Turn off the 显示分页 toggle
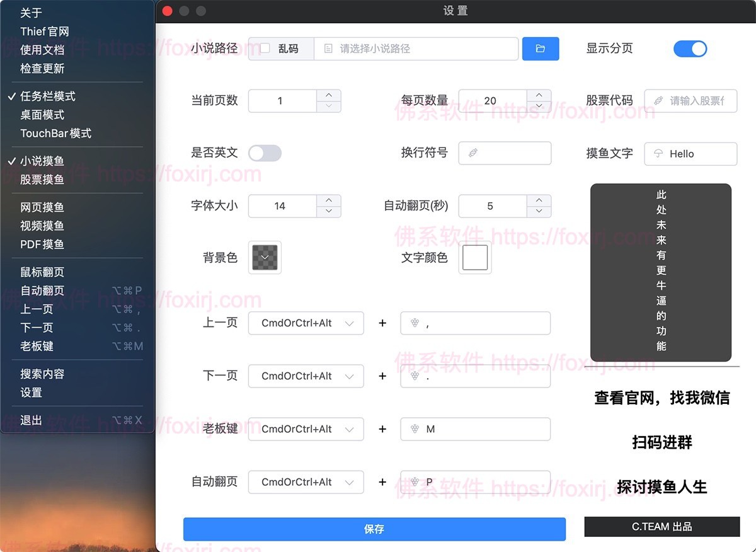756x552 pixels. coord(690,49)
